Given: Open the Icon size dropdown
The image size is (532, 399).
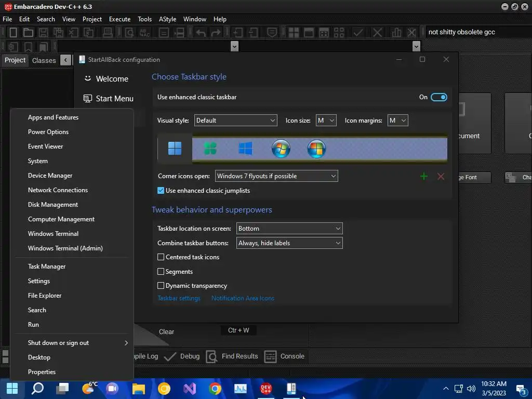Looking at the screenshot, I should [x=326, y=121].
